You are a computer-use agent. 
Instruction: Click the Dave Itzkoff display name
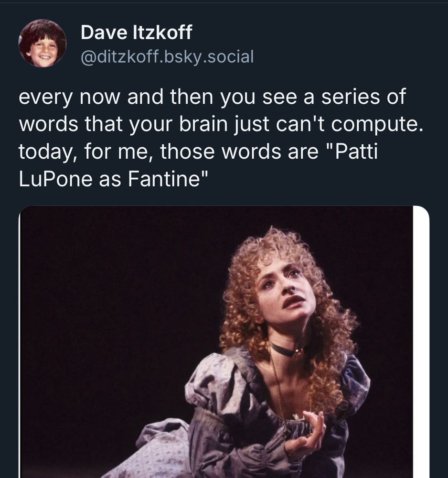tap(136, 32)
